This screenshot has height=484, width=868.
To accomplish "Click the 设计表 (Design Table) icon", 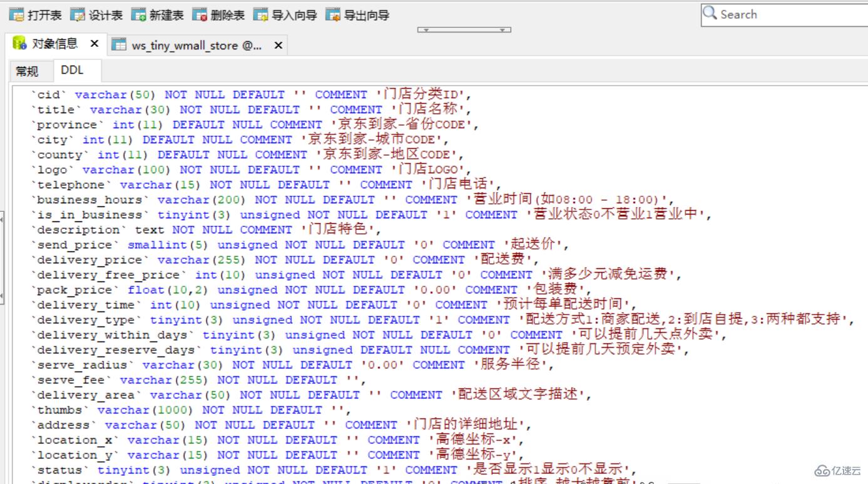I will 78,15.
